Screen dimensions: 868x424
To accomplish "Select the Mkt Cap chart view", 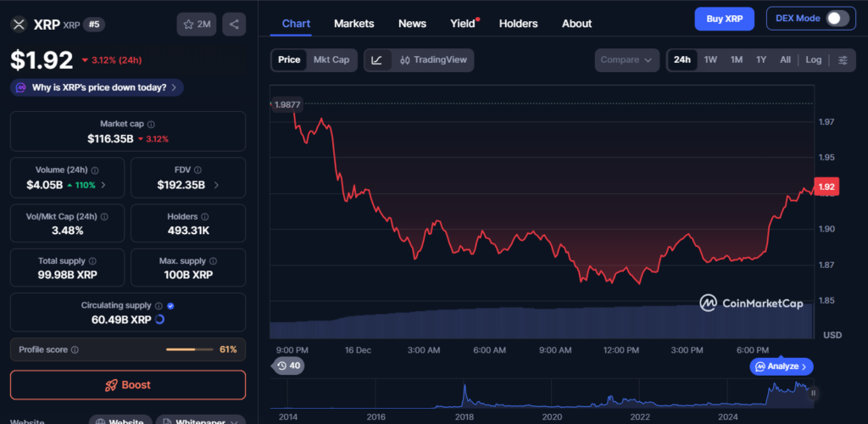I will pos(331,60).
